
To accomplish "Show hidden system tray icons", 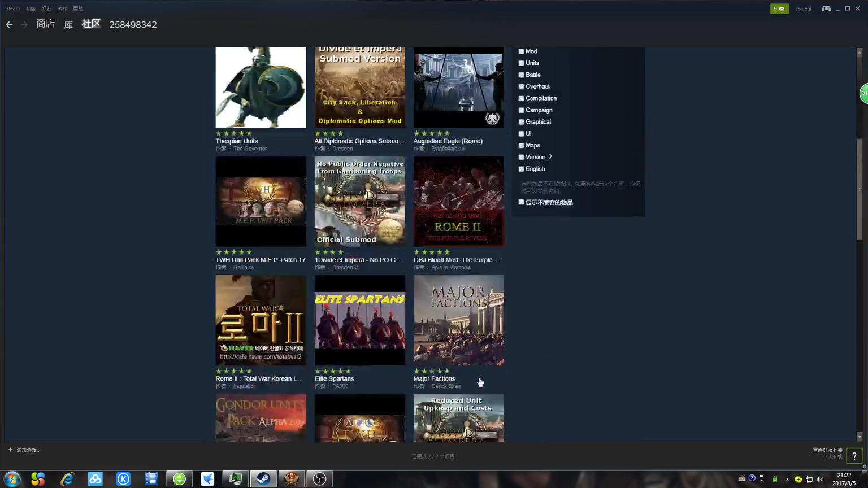I will [x=787, y=480].
